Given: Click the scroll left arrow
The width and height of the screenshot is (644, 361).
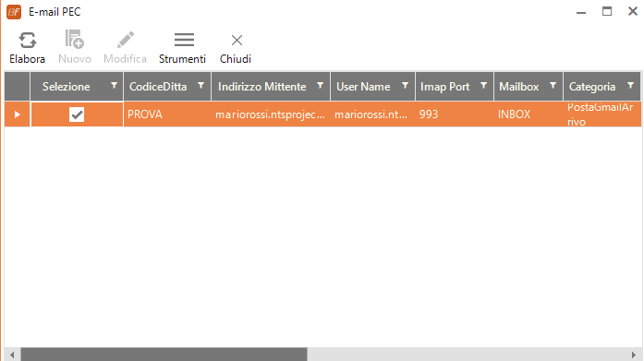Looking at the screenshot, I should coord(12,355).
